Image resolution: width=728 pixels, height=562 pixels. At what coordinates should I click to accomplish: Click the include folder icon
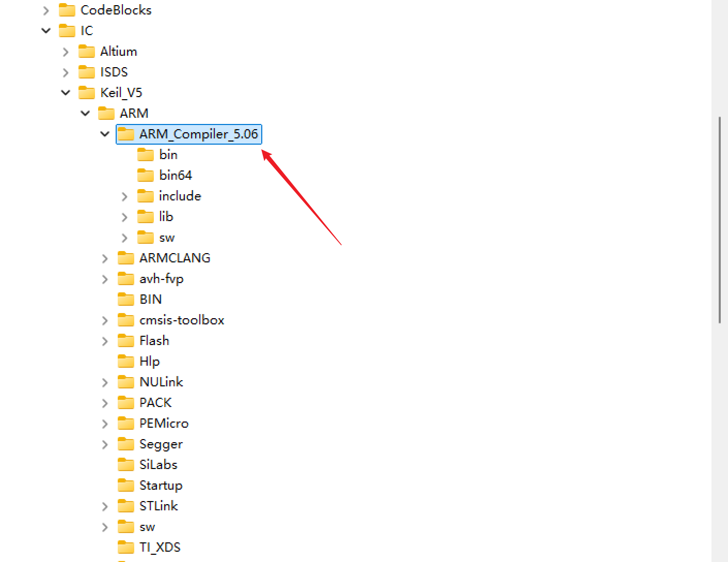(x=145, y=196)
